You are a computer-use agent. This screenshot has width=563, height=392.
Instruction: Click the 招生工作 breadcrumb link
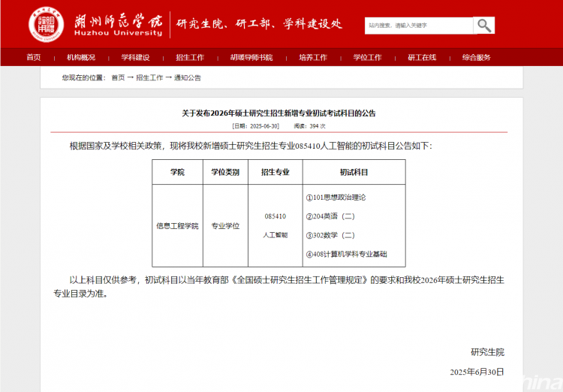(149, 77)
